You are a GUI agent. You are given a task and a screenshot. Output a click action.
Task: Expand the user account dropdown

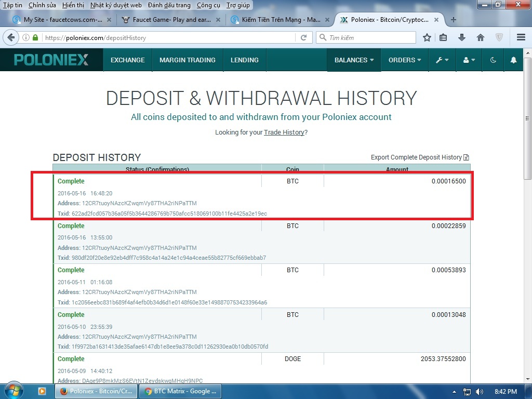tap(469, 60)
